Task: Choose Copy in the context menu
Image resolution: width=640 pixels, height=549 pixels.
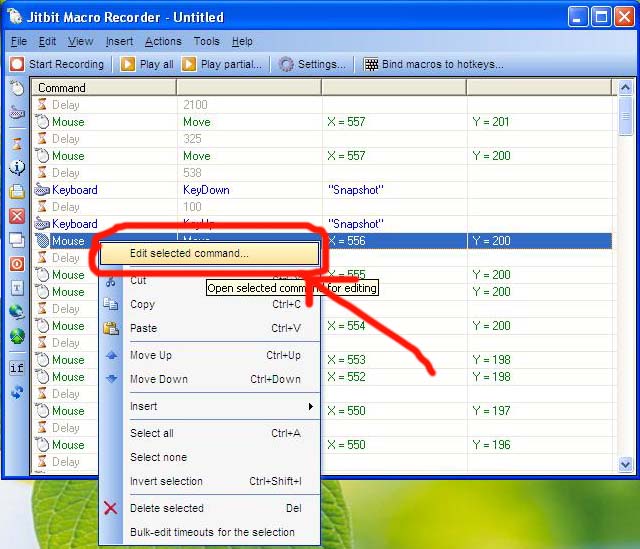Action: (209, 304)
